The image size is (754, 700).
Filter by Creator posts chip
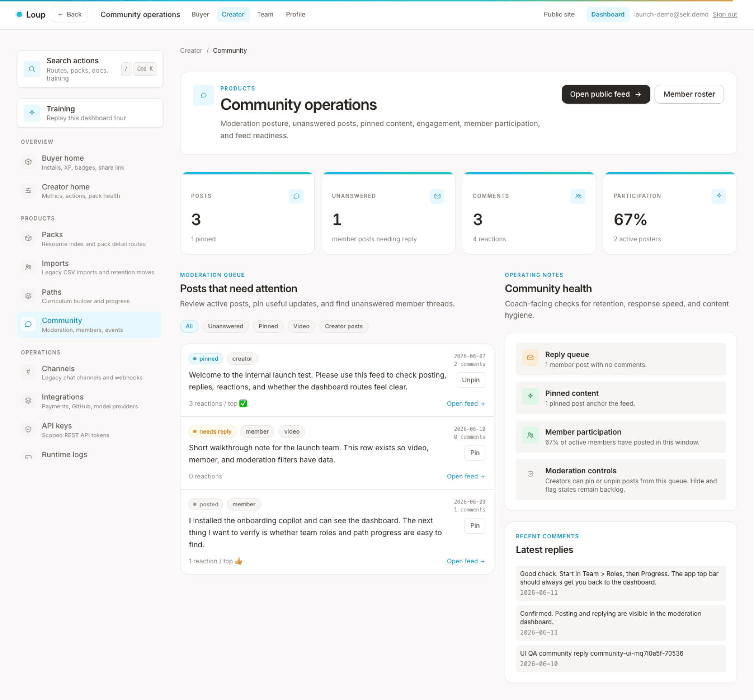pos(344,326)
